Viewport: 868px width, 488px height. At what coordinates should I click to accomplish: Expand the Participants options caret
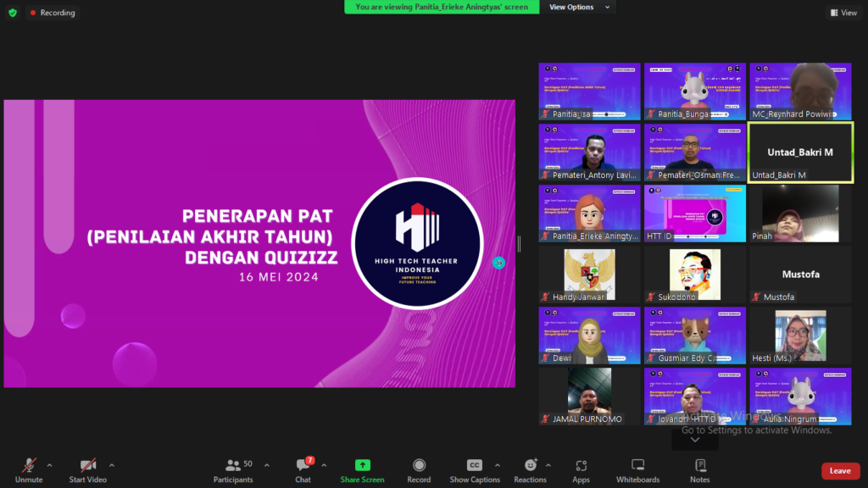point(266,465)
